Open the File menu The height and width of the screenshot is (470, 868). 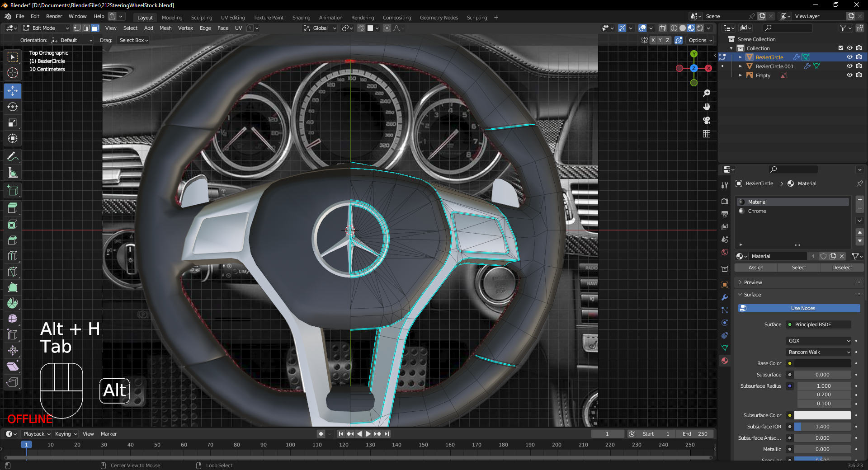point(20,16)
